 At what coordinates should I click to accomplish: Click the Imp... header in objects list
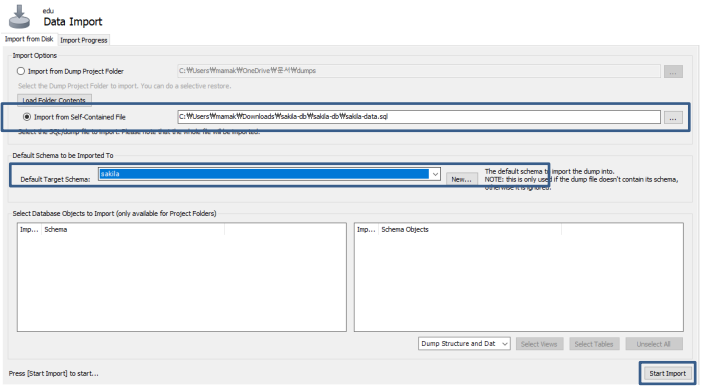tap(366, 229)
